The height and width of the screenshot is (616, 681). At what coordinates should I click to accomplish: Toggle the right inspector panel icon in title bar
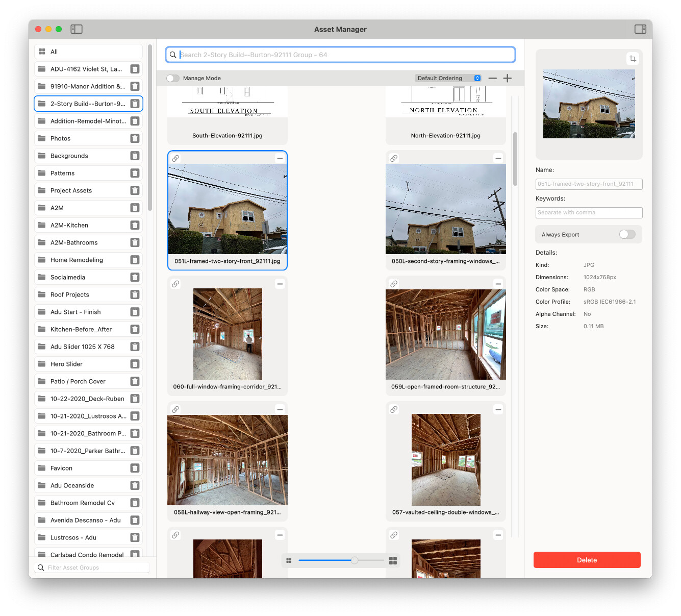[x=640, y=29]
